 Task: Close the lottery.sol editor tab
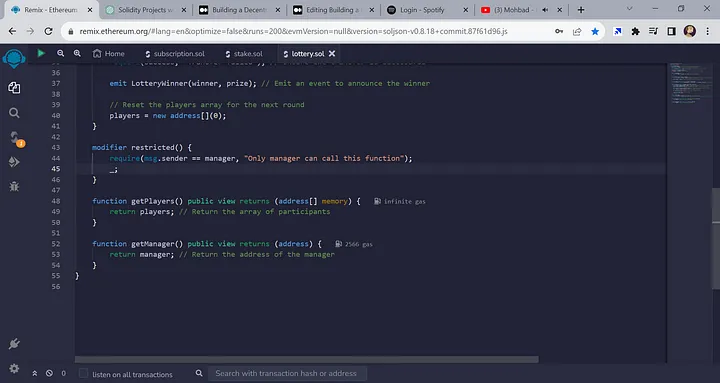pos(332,54)
